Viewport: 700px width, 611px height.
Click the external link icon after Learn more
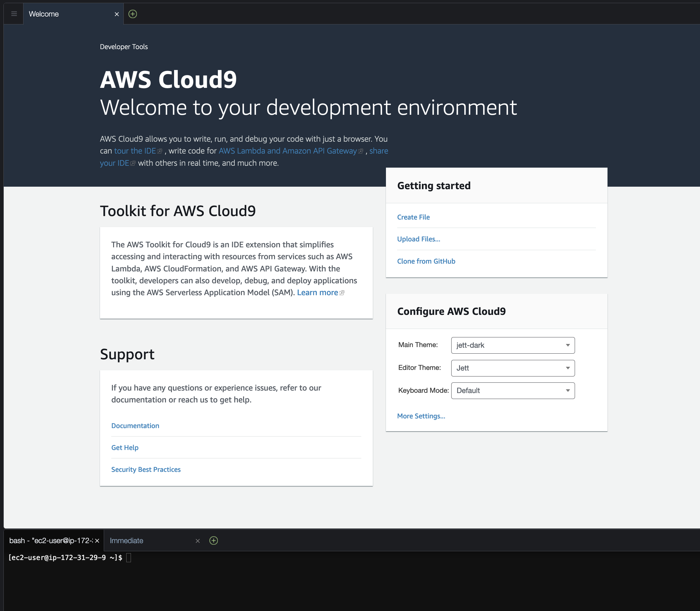[342, 293]
